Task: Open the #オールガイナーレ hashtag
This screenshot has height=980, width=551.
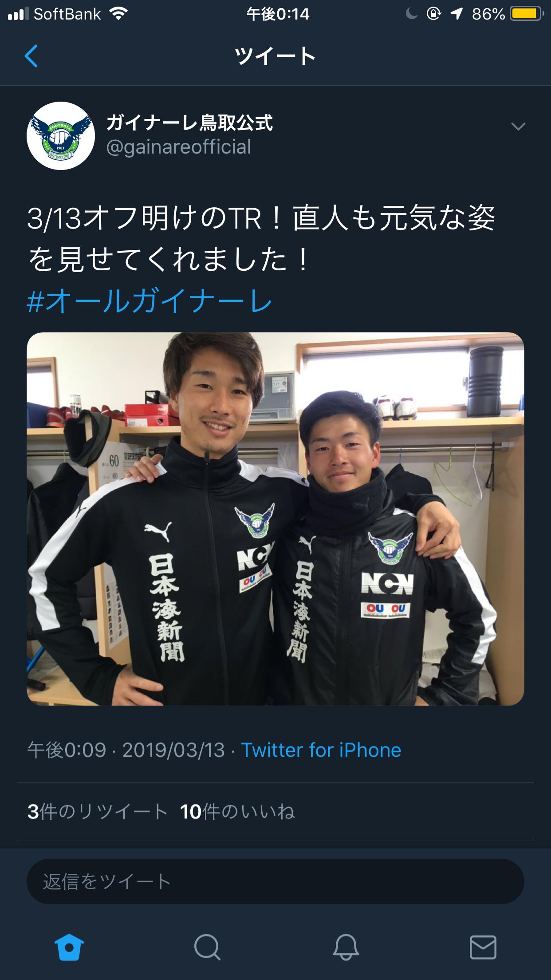Action: click(x=150, y=300)
